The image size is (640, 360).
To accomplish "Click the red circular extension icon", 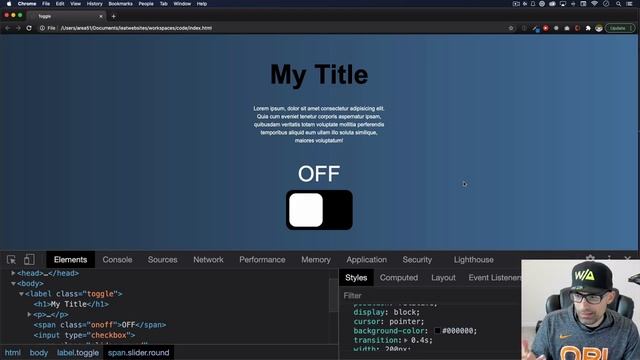I will (546, 28).
